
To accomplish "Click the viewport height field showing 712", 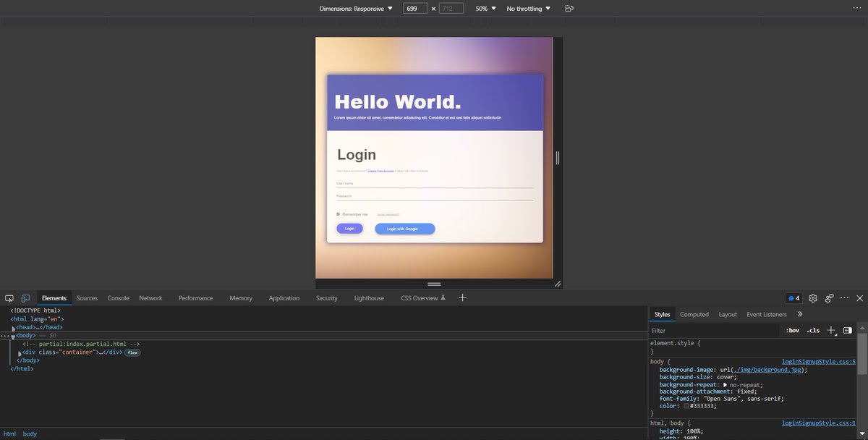I will coord(450,9).
